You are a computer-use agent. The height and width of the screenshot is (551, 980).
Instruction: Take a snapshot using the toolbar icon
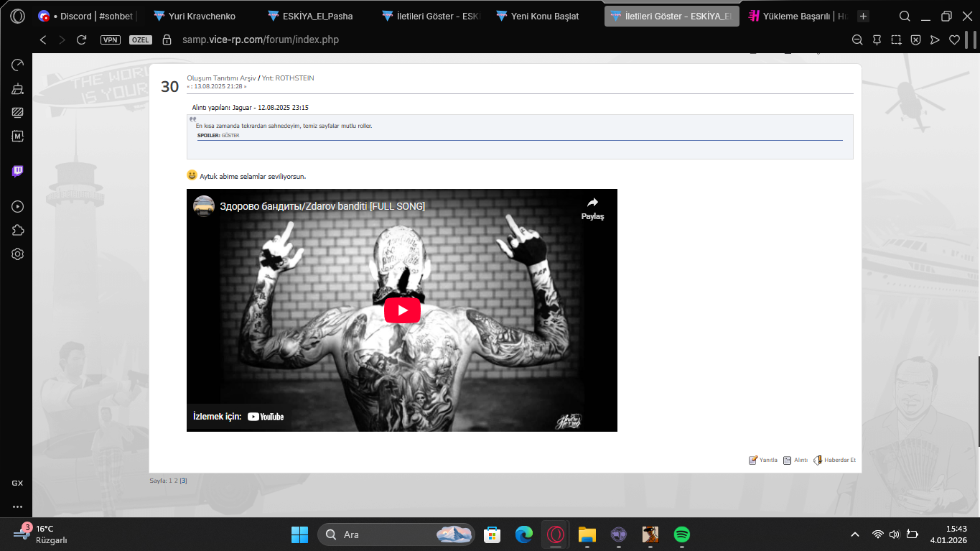[896, 40]
